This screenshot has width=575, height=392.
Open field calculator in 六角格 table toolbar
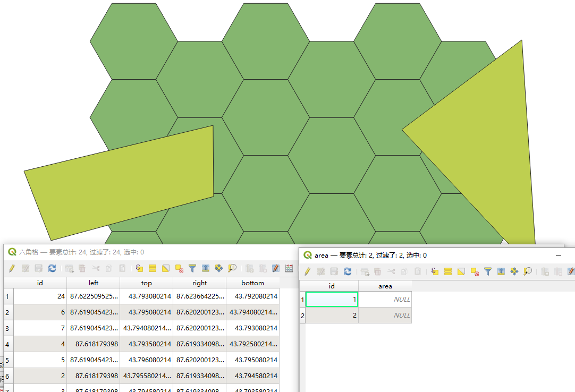[x=276, y=269]
